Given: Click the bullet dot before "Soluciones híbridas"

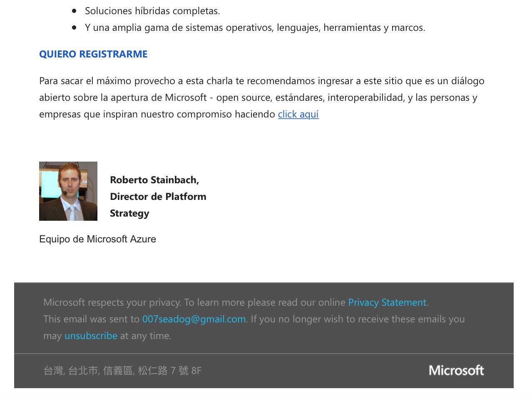Looking at the screenshot, I should click(75, 11).
